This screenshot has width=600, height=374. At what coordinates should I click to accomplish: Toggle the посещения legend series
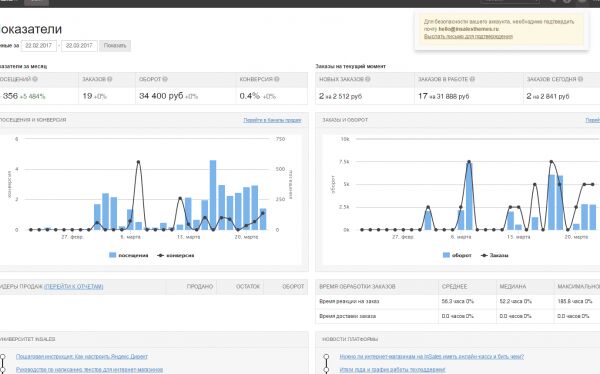(x=129, y=255)
